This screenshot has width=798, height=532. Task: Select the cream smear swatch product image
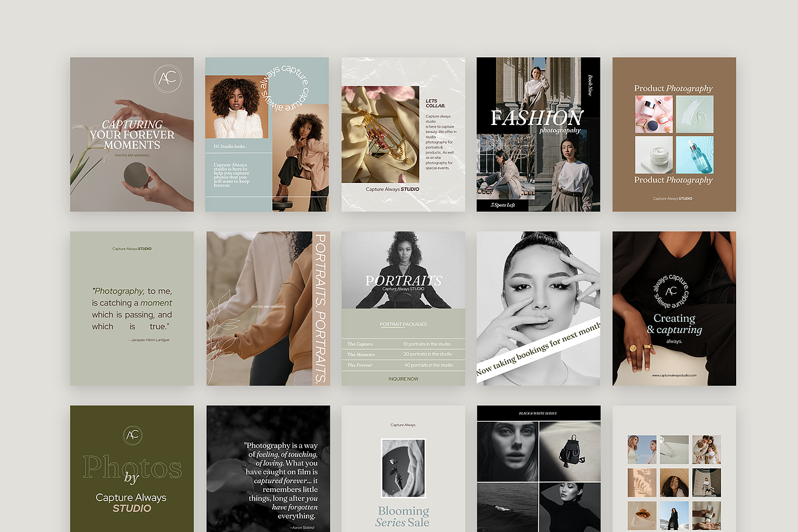click(x=694, y=114)
